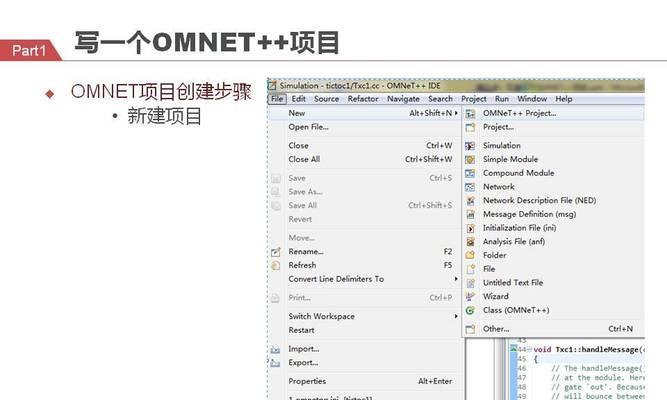Select Properties in File menu
667x400 pixels.
365,381
